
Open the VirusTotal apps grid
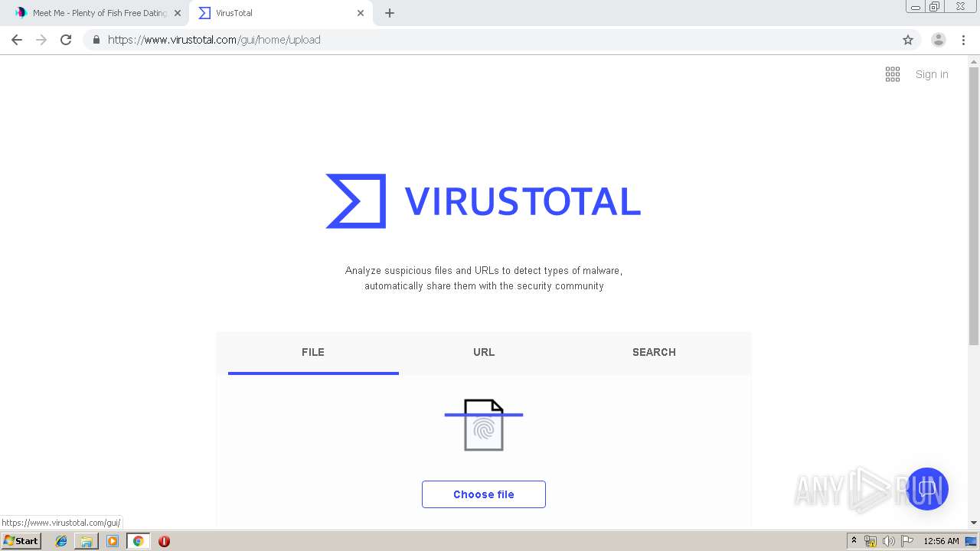tap(893, 74)
